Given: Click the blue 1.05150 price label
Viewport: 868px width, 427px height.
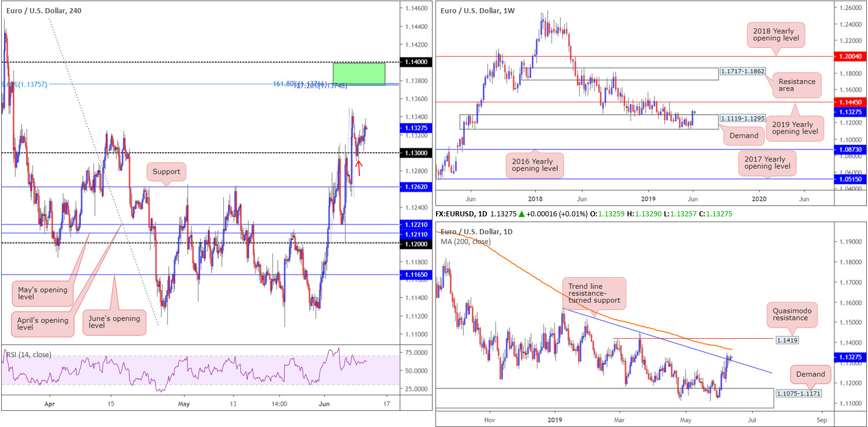Looking at the screenshot, I should click(850, 179).
